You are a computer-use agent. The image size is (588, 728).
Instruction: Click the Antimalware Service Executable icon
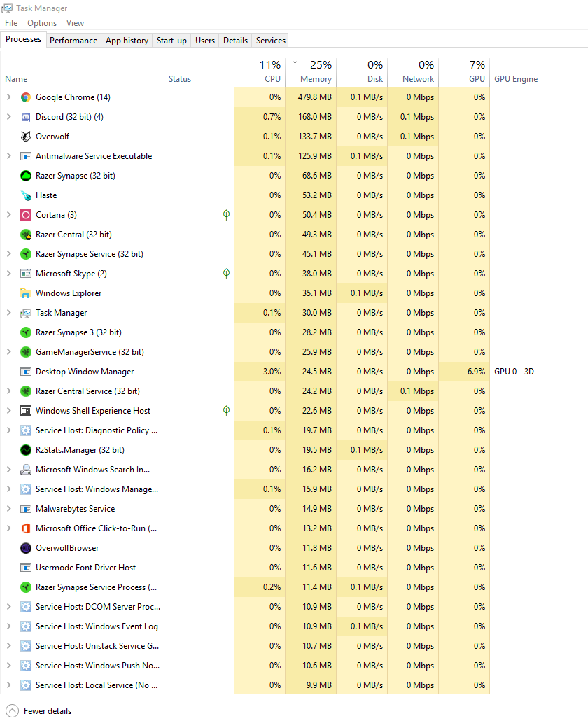coord(26,156)
